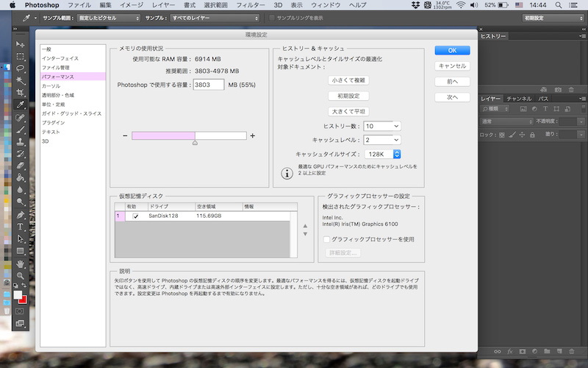
Task: Select the Healing Brush tool
Action: coord(21,118)
